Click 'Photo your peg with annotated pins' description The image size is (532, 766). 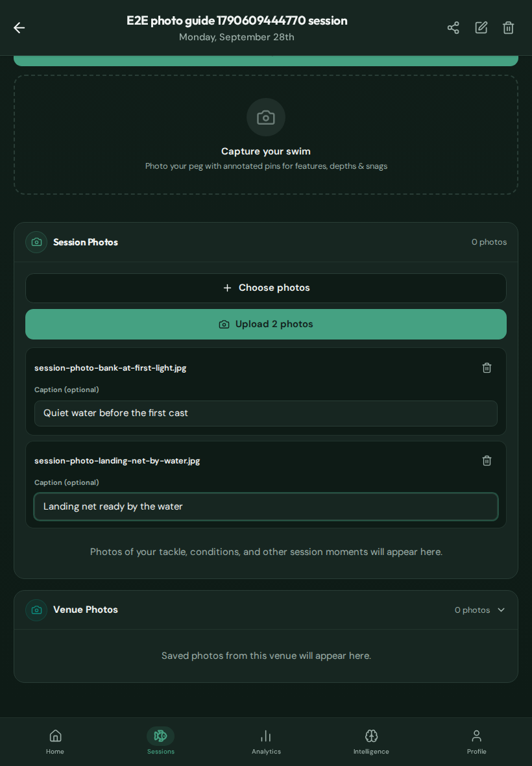tap(266, 166)
